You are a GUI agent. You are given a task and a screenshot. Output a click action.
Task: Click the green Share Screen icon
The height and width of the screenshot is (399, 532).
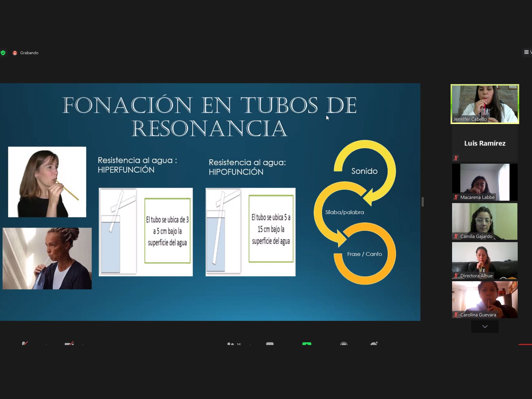(x=307, y=344)
